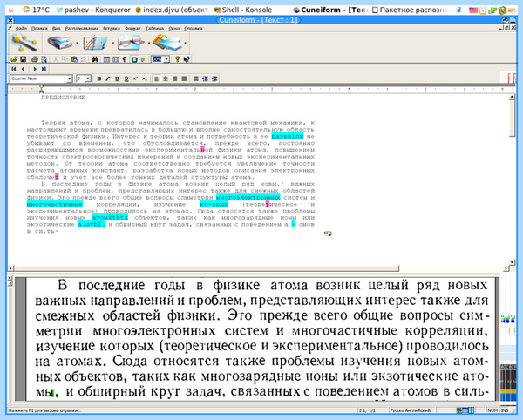Go to the first page arrow

pyautogui.click(x=14, y=69)
